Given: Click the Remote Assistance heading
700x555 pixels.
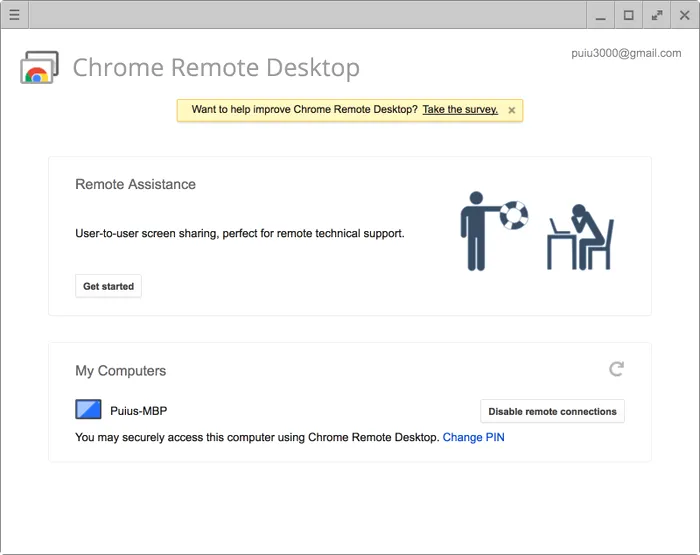Looking at the screenshot, I should pyautogui.click(x=135, y=184).
